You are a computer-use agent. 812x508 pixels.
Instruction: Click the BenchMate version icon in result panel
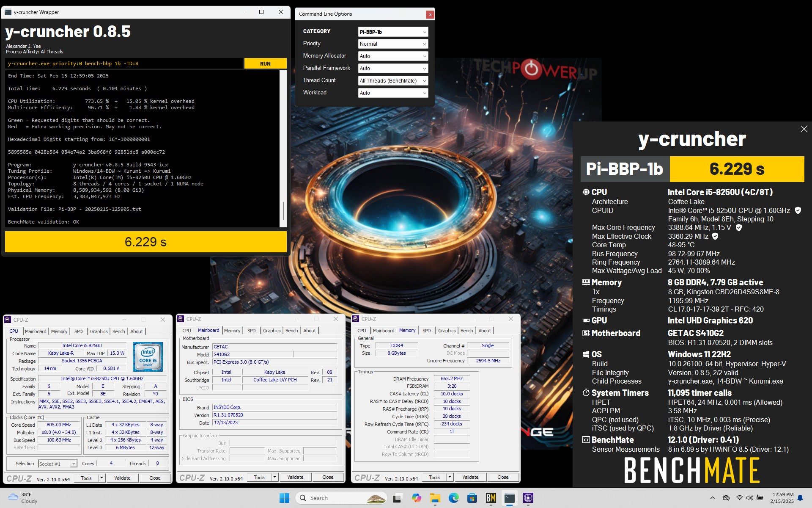[x=586, y=440]
